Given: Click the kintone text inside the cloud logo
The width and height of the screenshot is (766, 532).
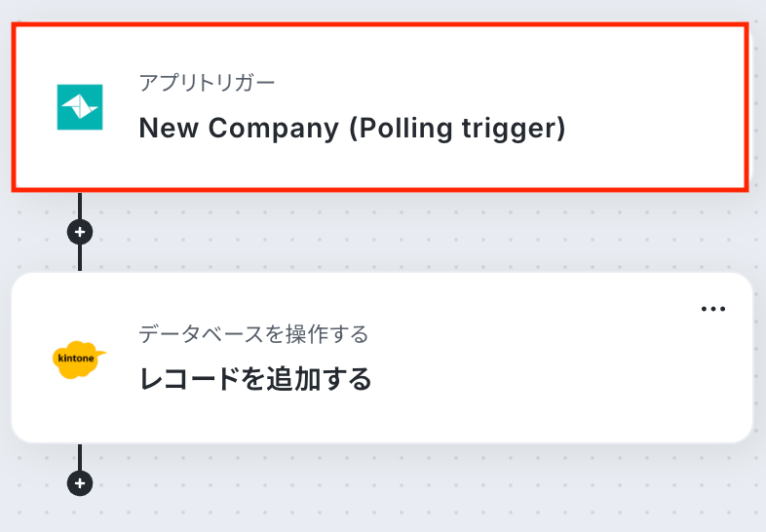Looking at the screenshot, I should tap(76, 359).
